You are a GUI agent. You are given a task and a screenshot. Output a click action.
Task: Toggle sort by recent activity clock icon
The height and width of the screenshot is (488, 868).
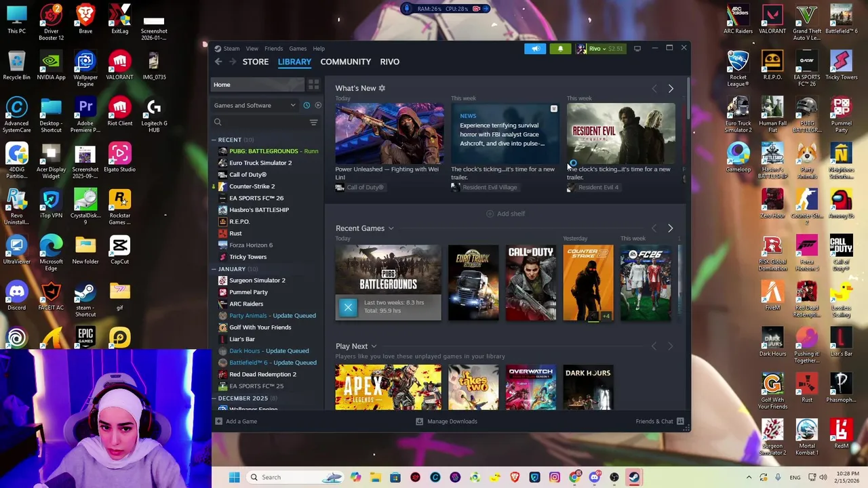pyautogui.click(x=307, y=105)
